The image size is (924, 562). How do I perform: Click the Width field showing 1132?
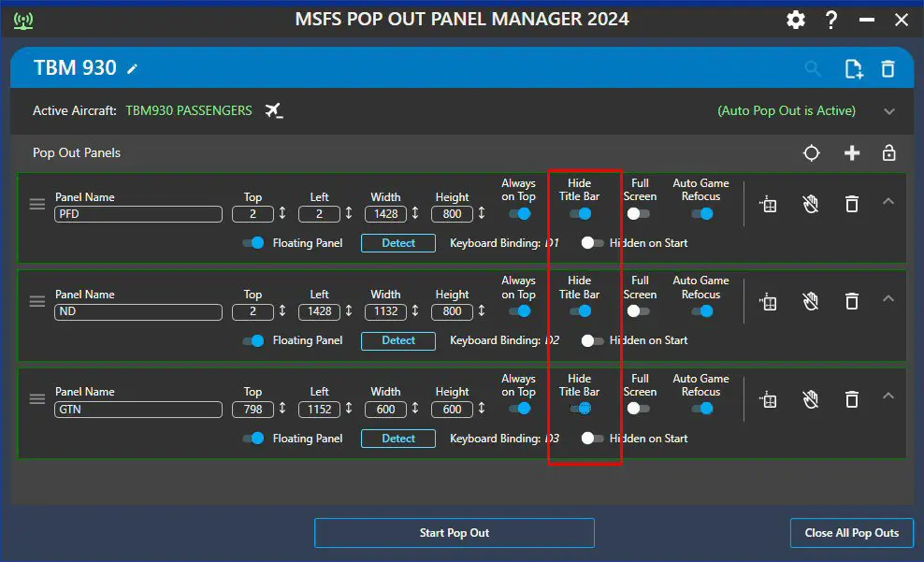[386, 311]
